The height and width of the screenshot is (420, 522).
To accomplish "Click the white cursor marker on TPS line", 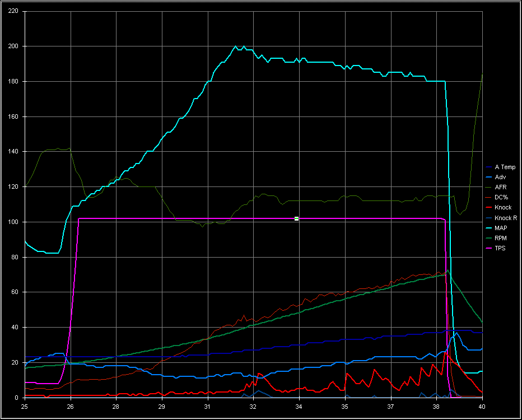I will 296,218.
